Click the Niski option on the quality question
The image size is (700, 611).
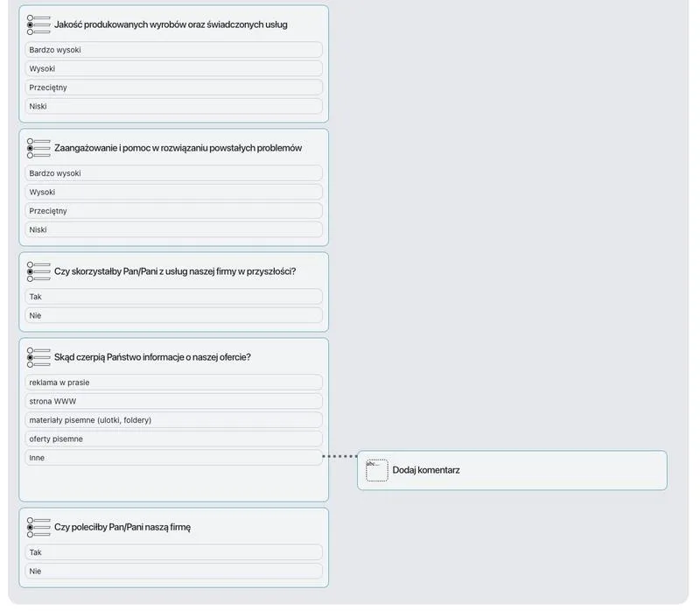[x=172, y=106]
